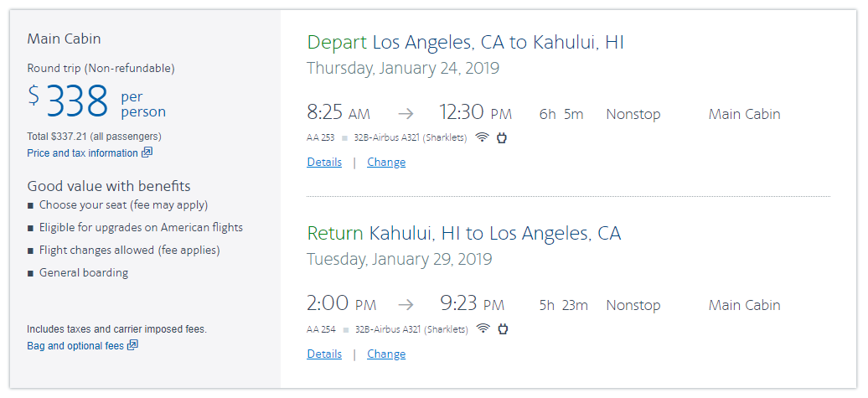Open the Bag and optional fees link
868x398 pixels.
tap(75, 346)
